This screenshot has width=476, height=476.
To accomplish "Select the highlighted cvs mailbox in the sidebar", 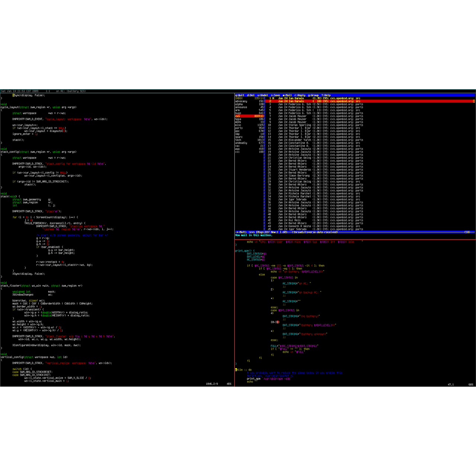I will (238, 116).
